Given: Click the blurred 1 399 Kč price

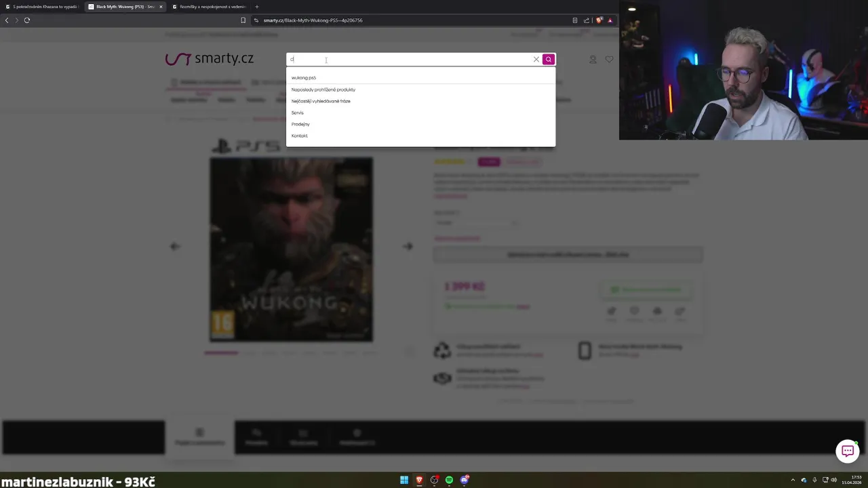Looking at the screenshot, I should click(x=465, y=287).
